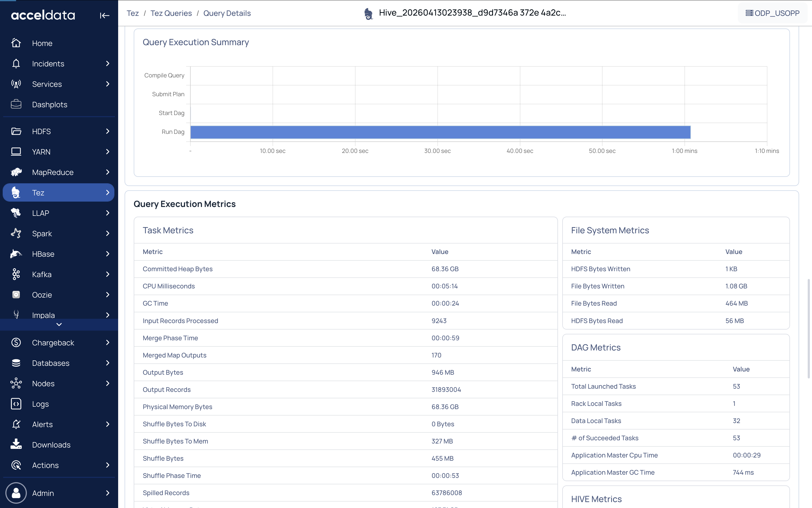
Task: Click the Kafka icon in sidebar
Action: pos(16,274)
